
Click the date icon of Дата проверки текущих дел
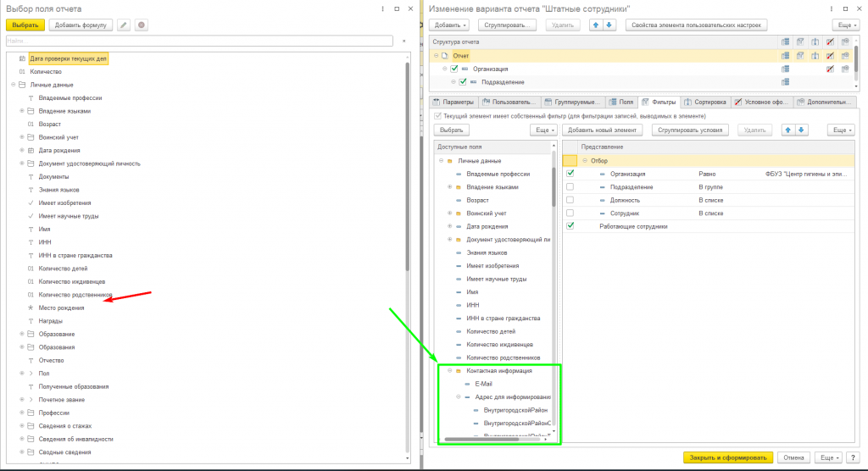[22, 58]
